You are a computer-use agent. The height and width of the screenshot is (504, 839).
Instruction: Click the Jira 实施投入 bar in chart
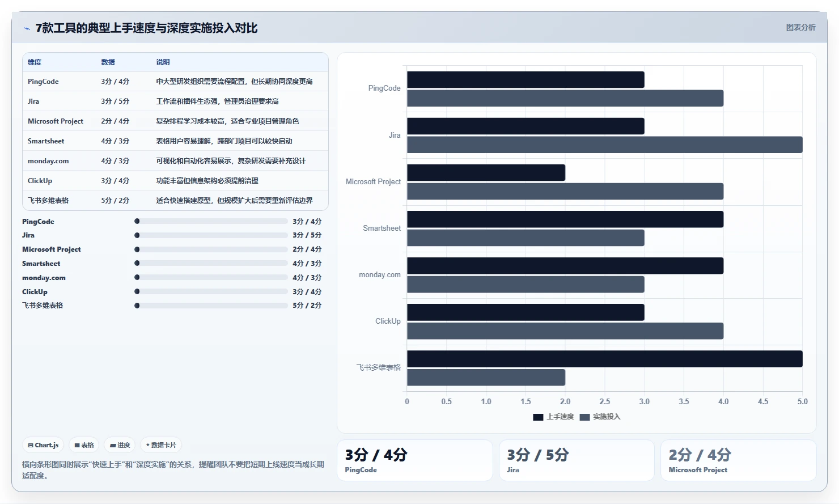605,145
